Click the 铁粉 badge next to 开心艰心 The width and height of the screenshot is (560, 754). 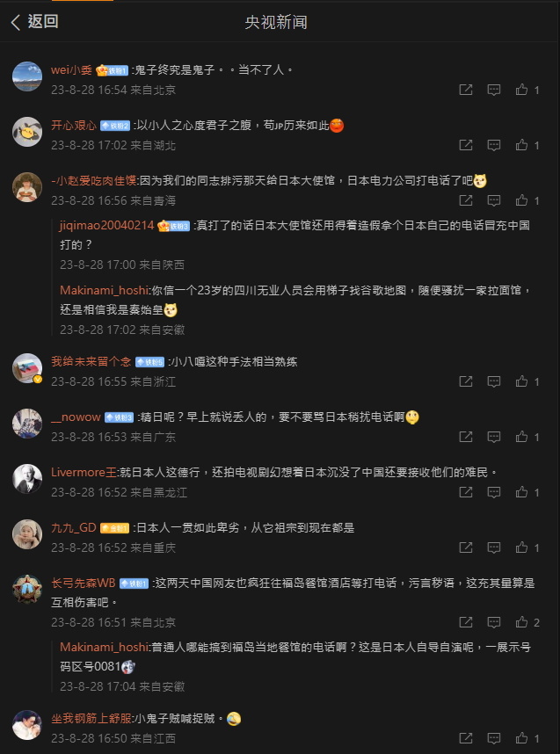pos(115,126)
